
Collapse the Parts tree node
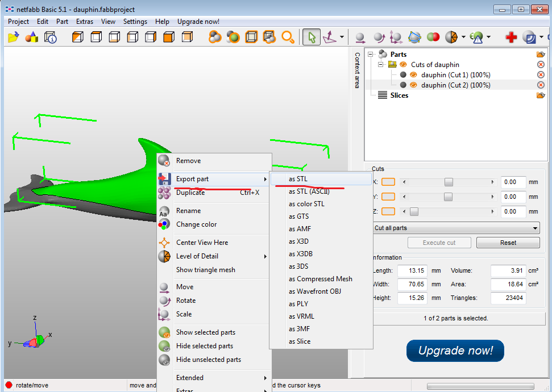(x=370, y=54)
